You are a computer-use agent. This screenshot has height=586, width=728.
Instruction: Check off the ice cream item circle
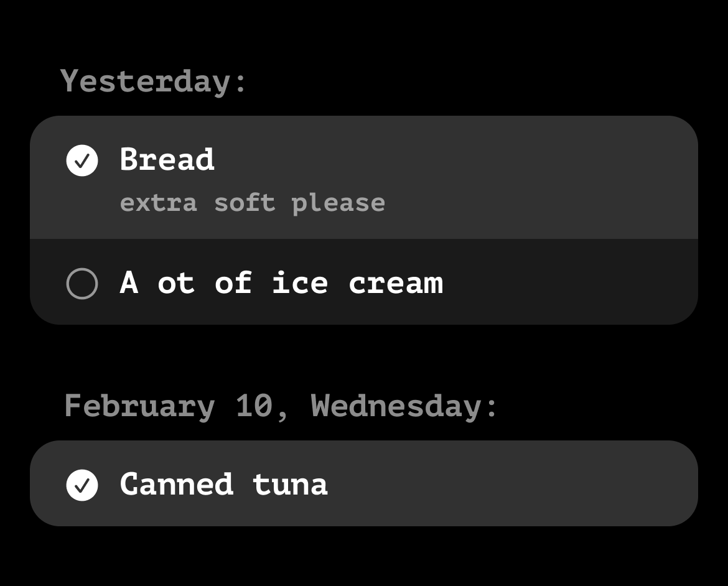click(82, 284)
